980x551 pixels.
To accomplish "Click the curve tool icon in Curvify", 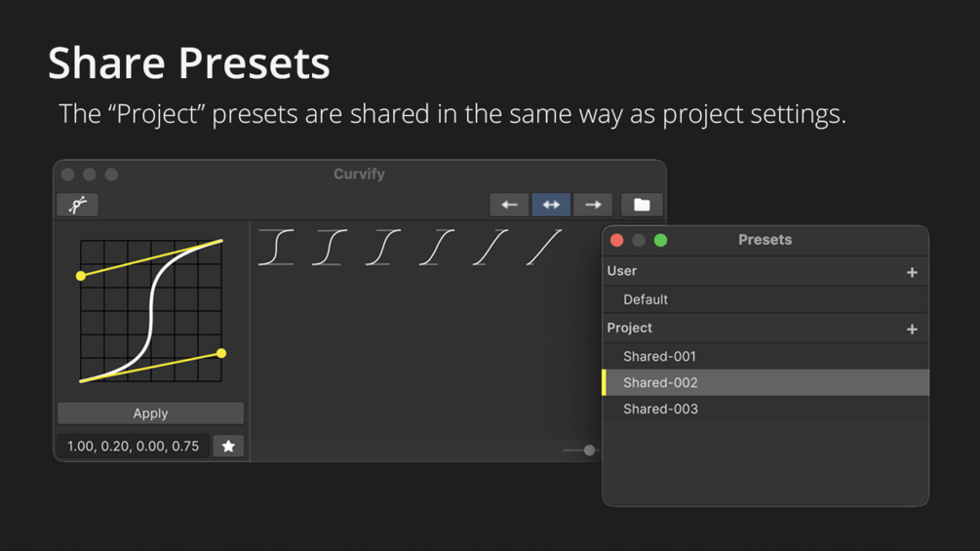I will 78,205.
